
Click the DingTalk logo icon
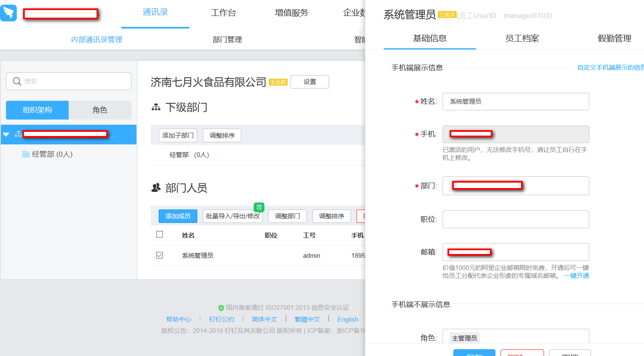(8, 13)
